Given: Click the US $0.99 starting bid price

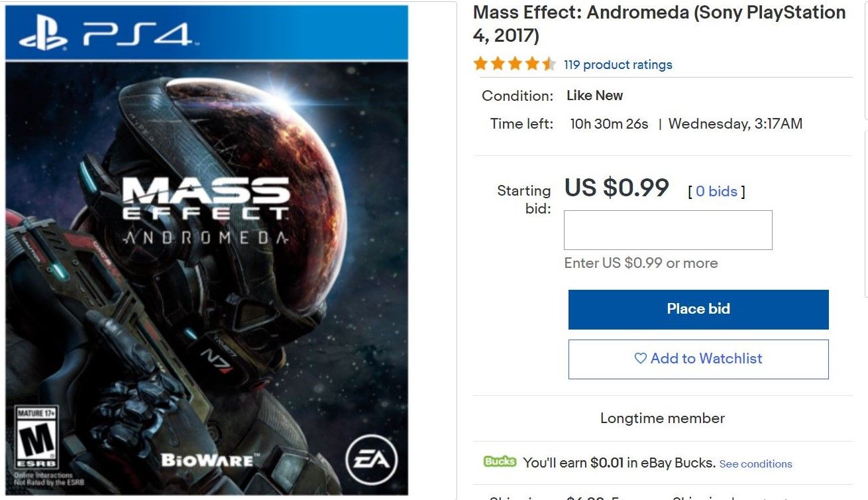Looking at the screenshot, I should pyautogui.click(x=616, y=188).
